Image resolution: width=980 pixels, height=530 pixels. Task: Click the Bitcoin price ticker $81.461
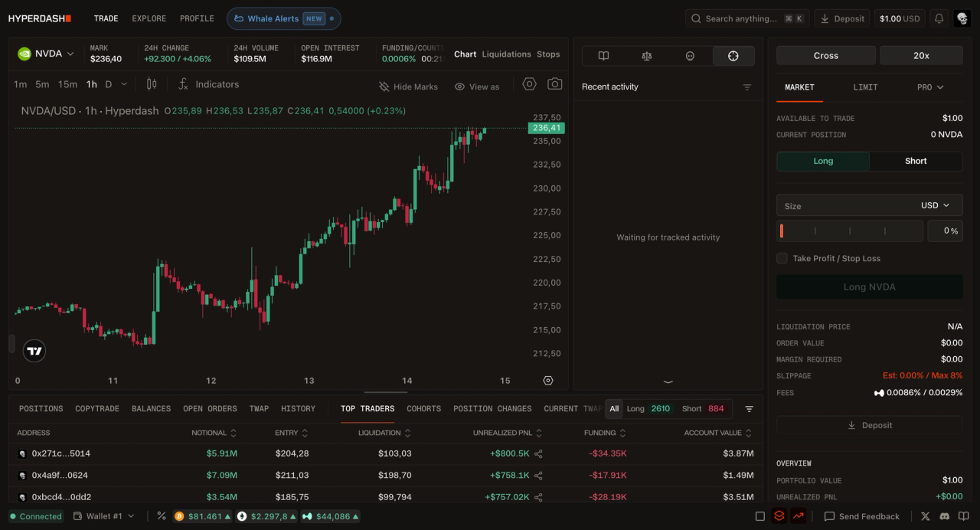(203, 516)
